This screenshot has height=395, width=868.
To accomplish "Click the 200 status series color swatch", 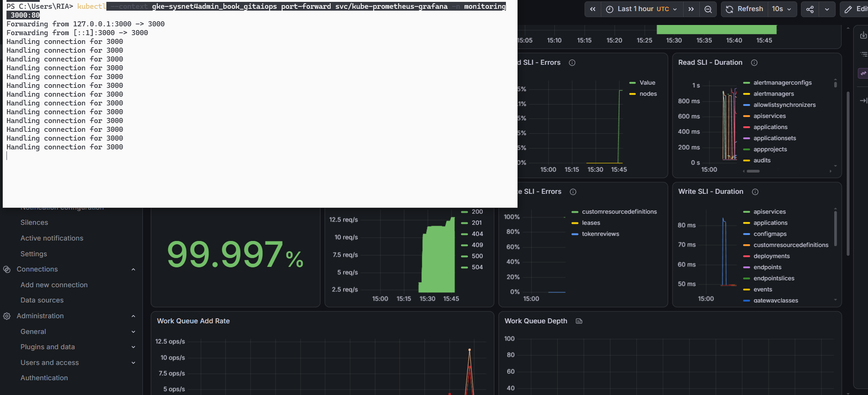I will tap(464, 212).
